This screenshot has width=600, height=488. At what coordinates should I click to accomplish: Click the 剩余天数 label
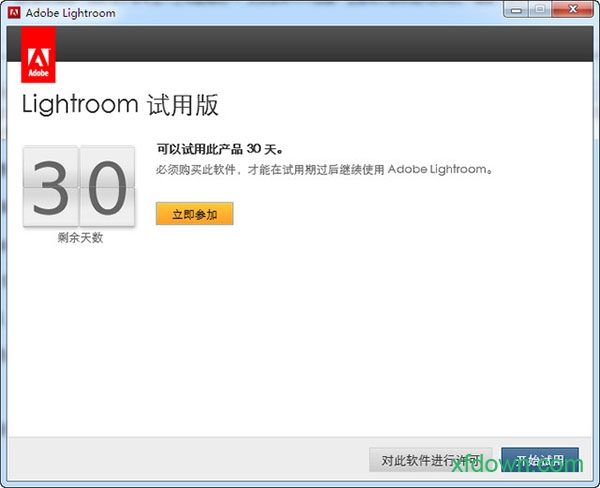coord(80,238)
